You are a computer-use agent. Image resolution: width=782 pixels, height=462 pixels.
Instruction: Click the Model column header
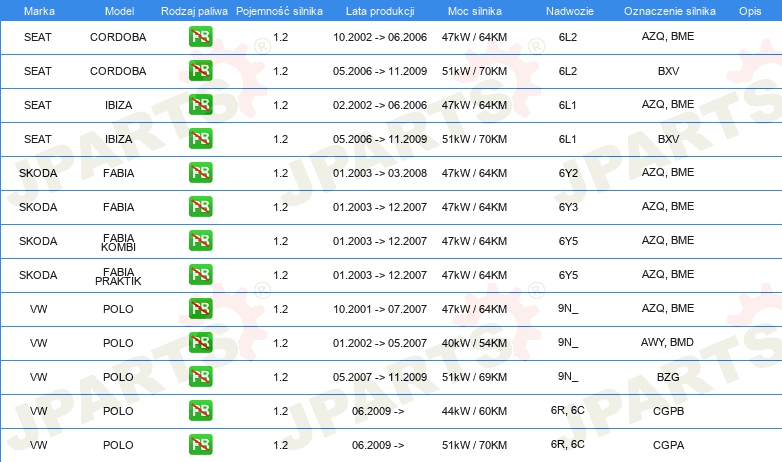click(x=119, y=11)
